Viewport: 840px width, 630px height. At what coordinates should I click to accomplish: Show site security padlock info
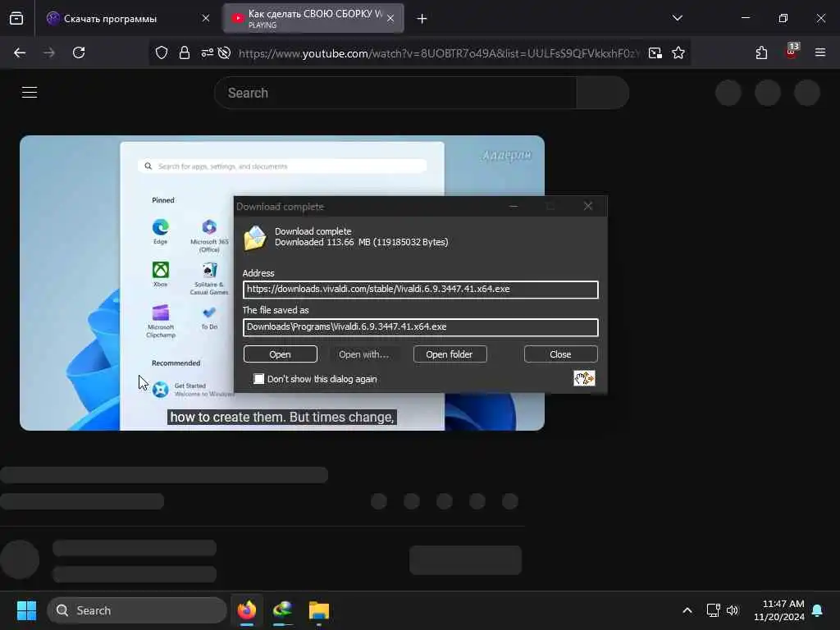click(x=185, y=53)
